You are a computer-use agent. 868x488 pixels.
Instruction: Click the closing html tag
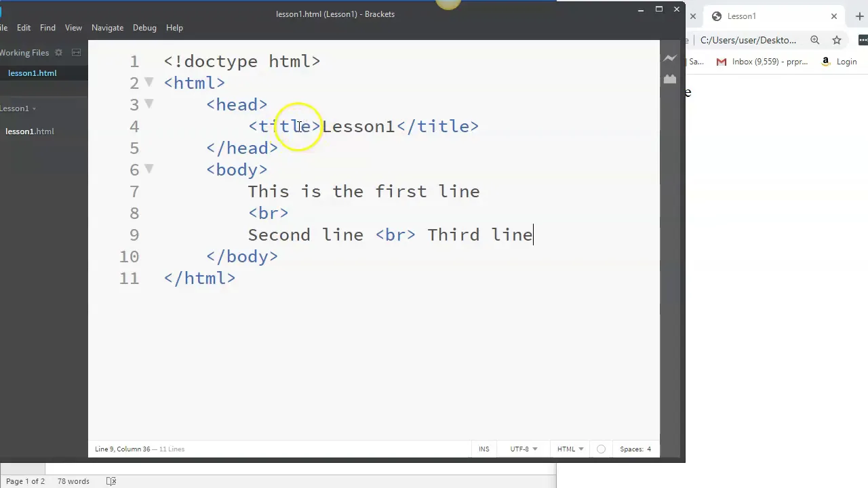[x=199, y=279]
